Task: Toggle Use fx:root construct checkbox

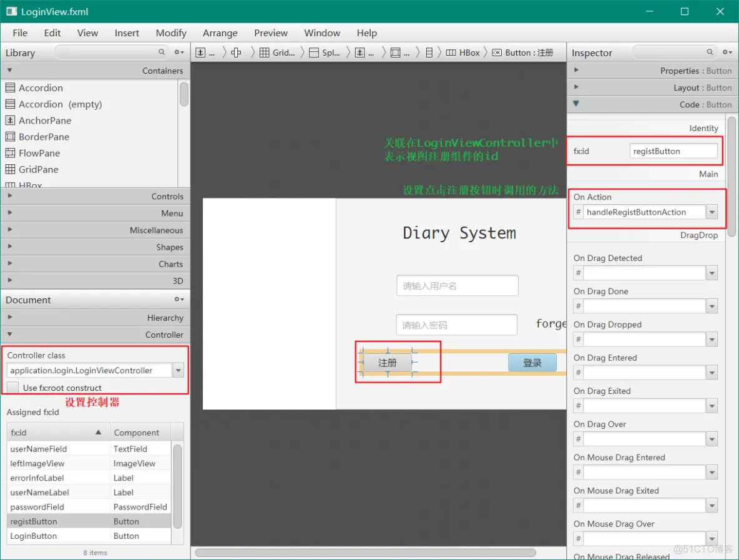Action: (x=12, y=388)
